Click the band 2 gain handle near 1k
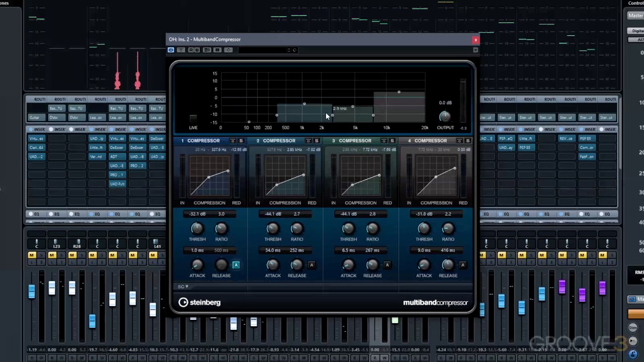This screenshot has height=362, width=644. coord(304,104)
